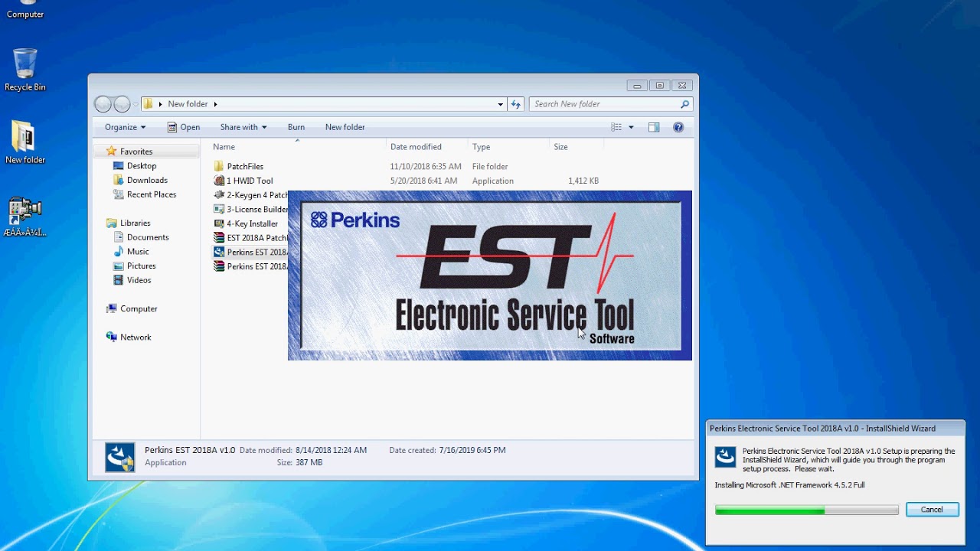Select the 2-Keygen 4 Patch file
Viewport: 980px width, 551px height.
coord(250,195)
